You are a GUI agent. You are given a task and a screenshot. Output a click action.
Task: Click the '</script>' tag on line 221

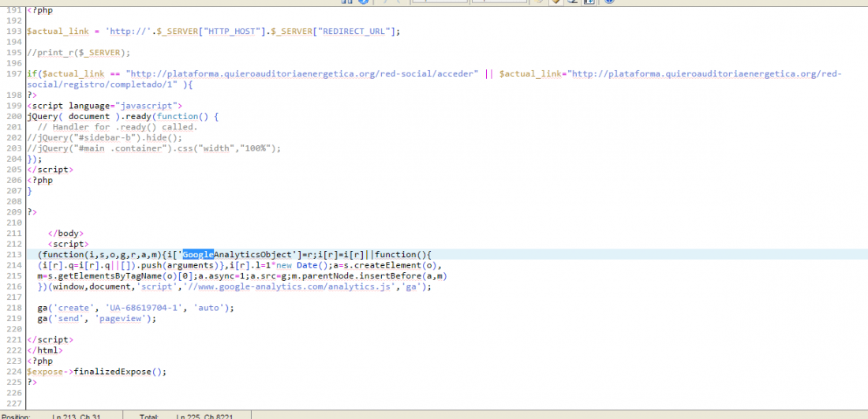point(50,340)
